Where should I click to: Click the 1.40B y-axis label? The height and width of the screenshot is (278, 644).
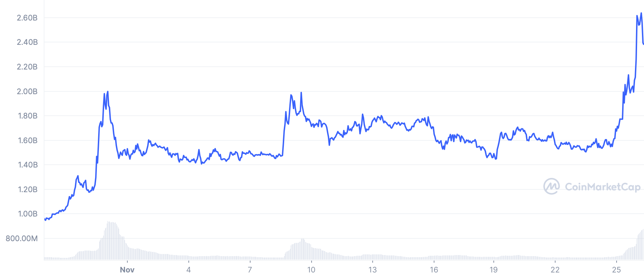[28, 165]
